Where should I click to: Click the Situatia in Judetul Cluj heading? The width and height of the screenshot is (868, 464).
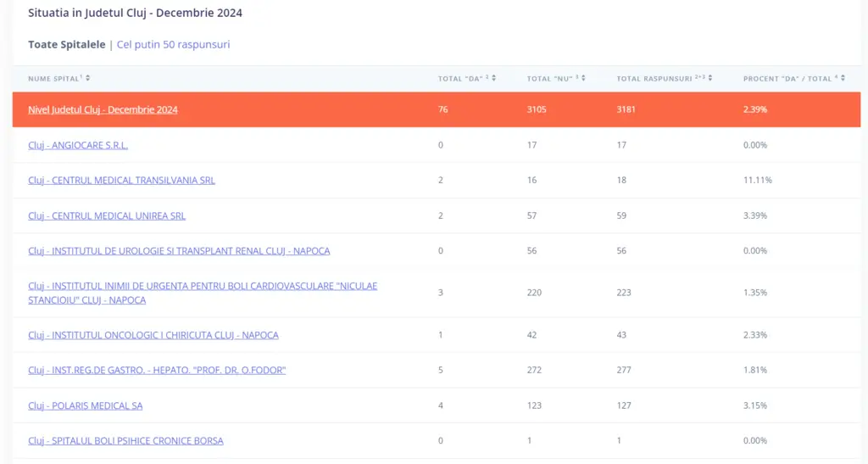135,13
